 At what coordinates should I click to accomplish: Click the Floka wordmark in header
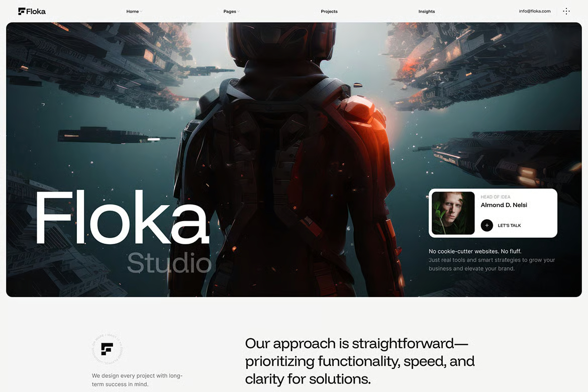pos(36,12)
